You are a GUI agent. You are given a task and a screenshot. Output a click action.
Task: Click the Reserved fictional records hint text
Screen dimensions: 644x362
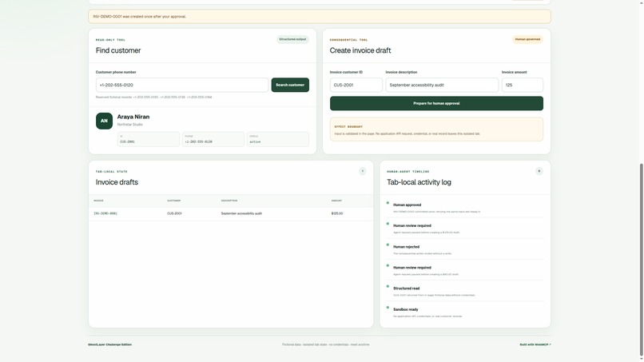coord(153,97)
